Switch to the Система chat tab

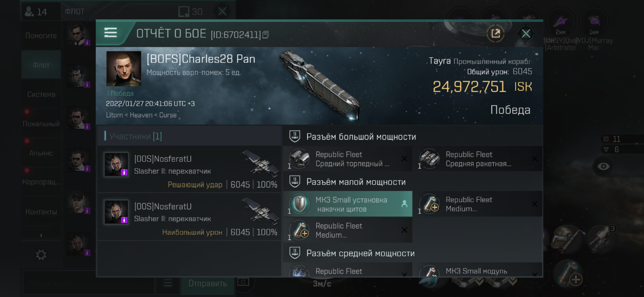(x=41, y=94)
